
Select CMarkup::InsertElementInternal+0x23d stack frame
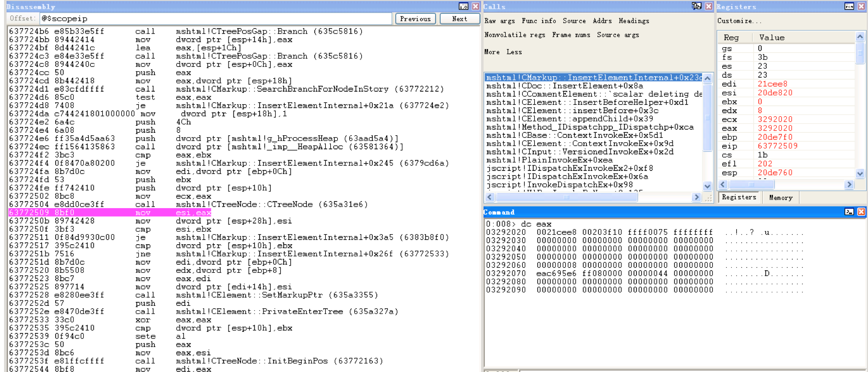pyautogui.click(x=594, y=78)
